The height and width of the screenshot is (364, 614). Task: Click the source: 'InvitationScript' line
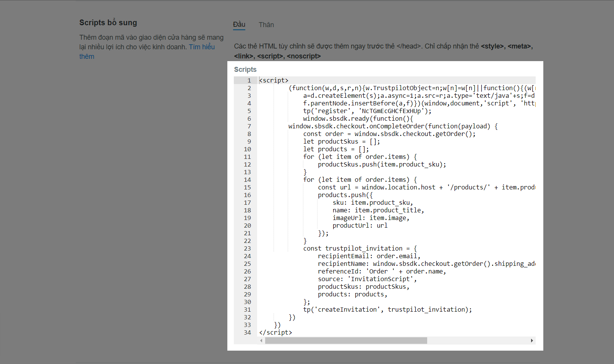368,279
